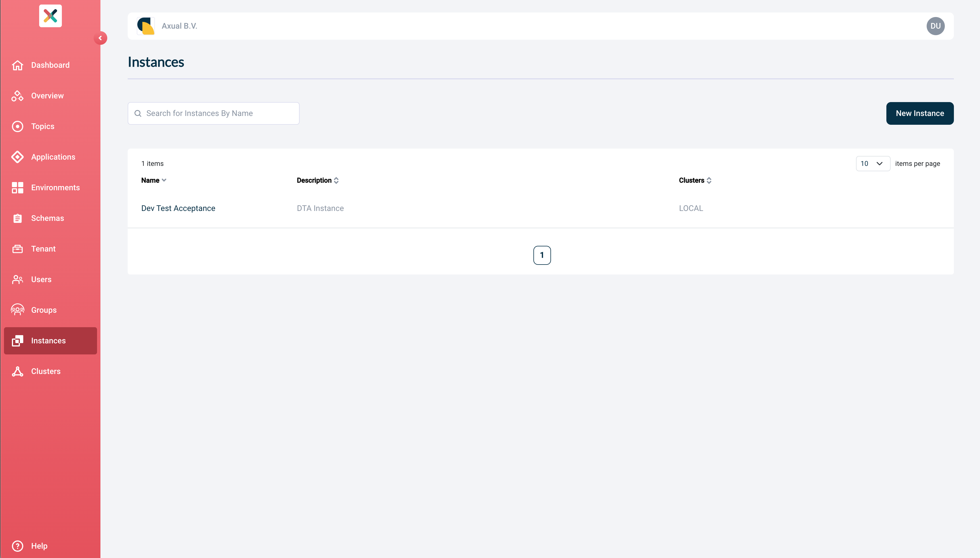Click the Environments grid icon
980x558 pixels.
click(x=17, y=188)
